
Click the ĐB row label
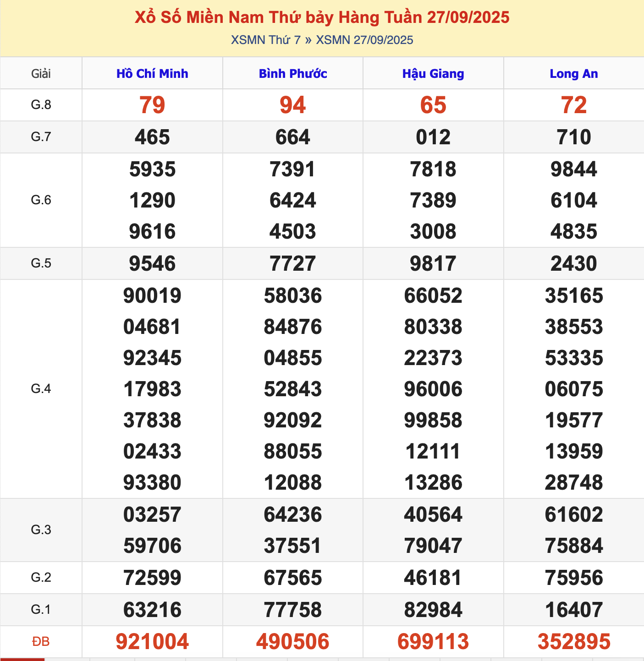pos(41,642)
